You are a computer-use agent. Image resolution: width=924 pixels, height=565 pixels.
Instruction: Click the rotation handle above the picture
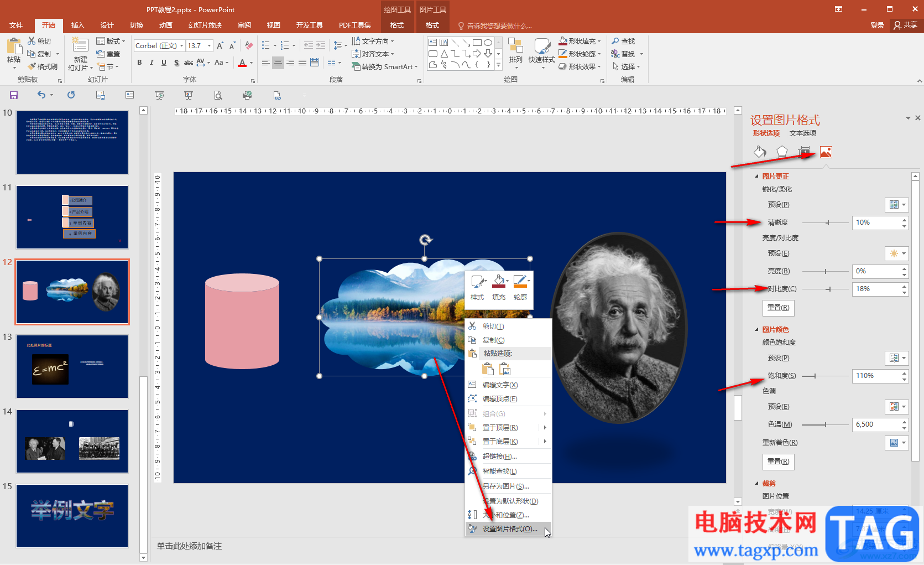point(425,240)
